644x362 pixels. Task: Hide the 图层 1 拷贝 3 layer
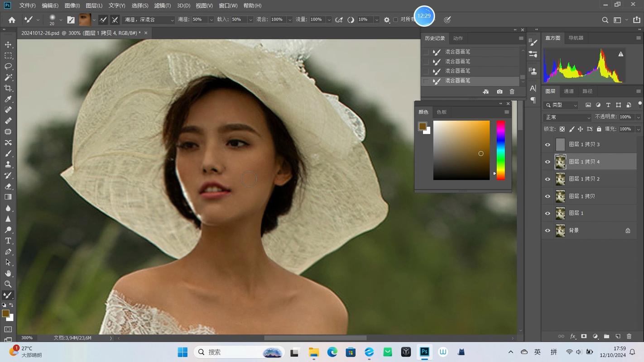click(548, 145)
